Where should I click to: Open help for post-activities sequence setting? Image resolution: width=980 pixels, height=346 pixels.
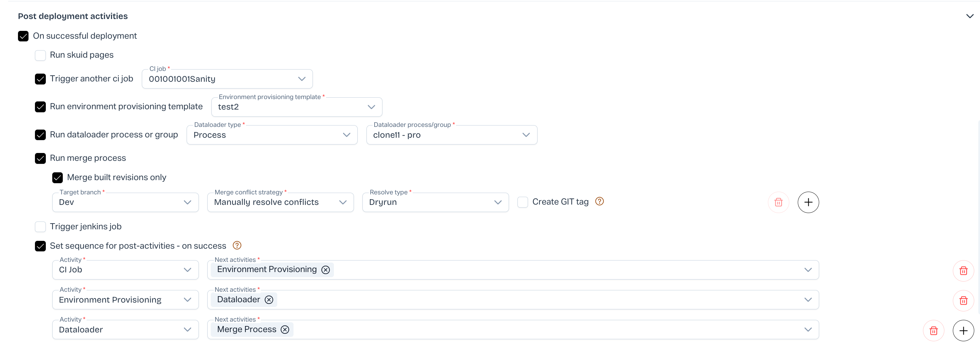click(x=237, y=246)
